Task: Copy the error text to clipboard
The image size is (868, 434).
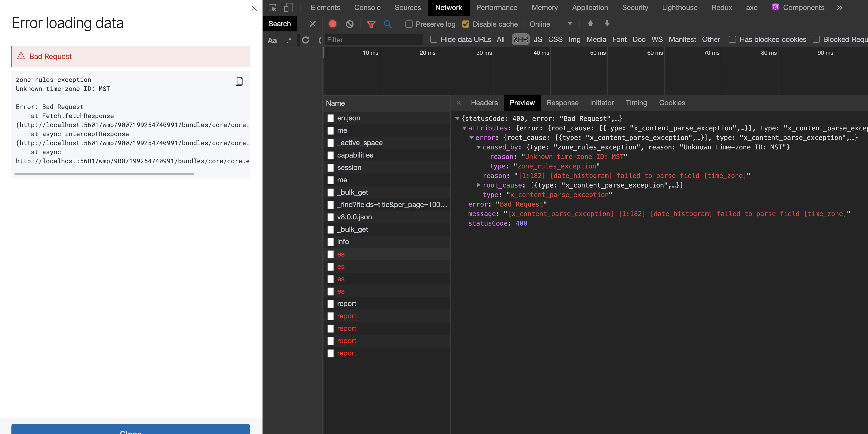Action: [239, 81]
